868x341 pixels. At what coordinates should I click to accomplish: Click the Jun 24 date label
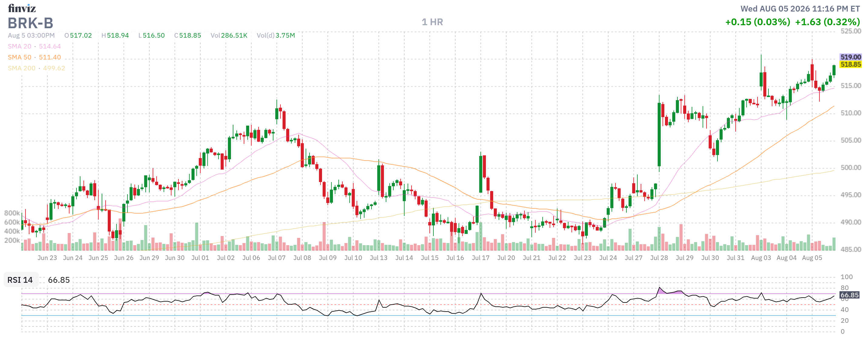(x=73, y=258)
